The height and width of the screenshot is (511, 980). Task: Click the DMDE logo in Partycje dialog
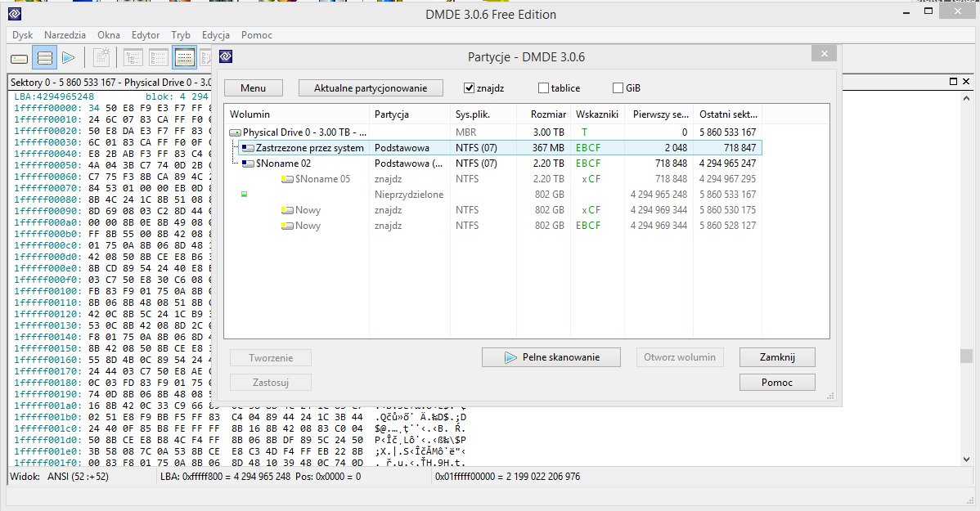227,56
